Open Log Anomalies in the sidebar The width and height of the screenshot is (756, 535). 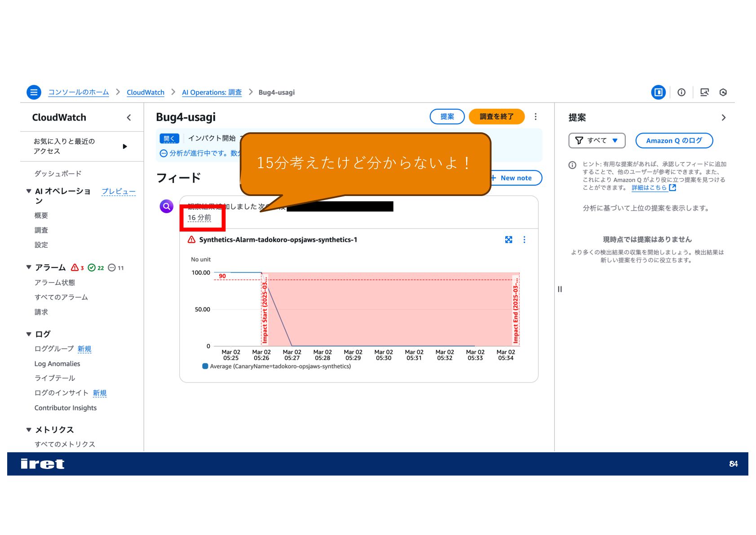(57, 364)
